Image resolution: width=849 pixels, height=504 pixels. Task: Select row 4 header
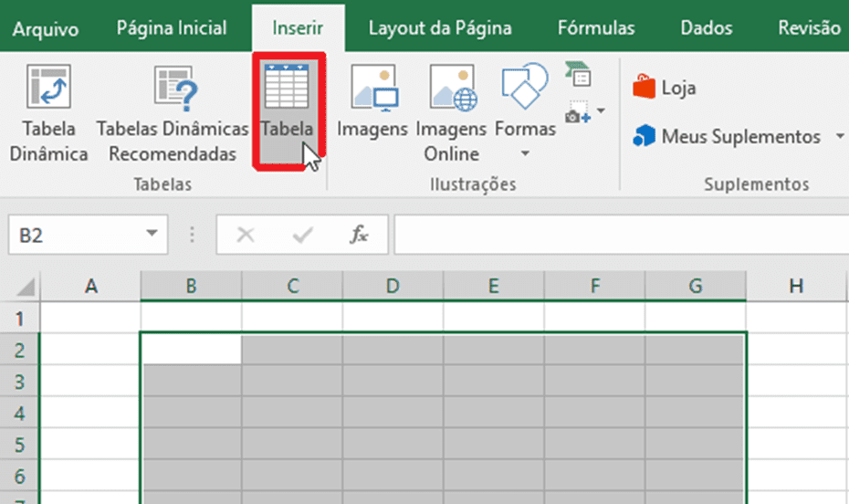[x=19, y=413]
